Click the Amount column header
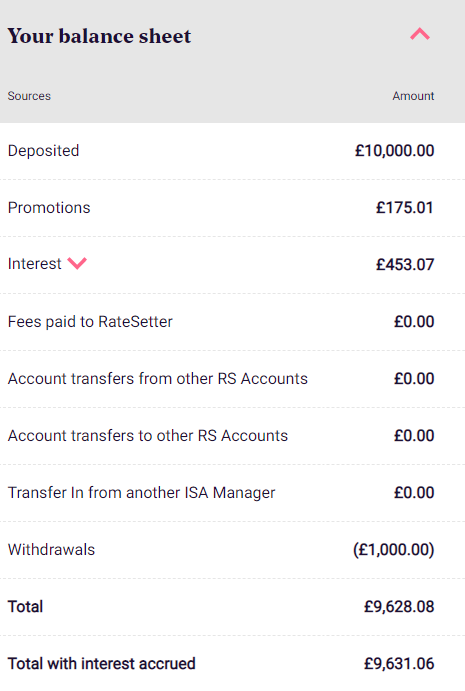465x691 pixels. click(413, 96)
